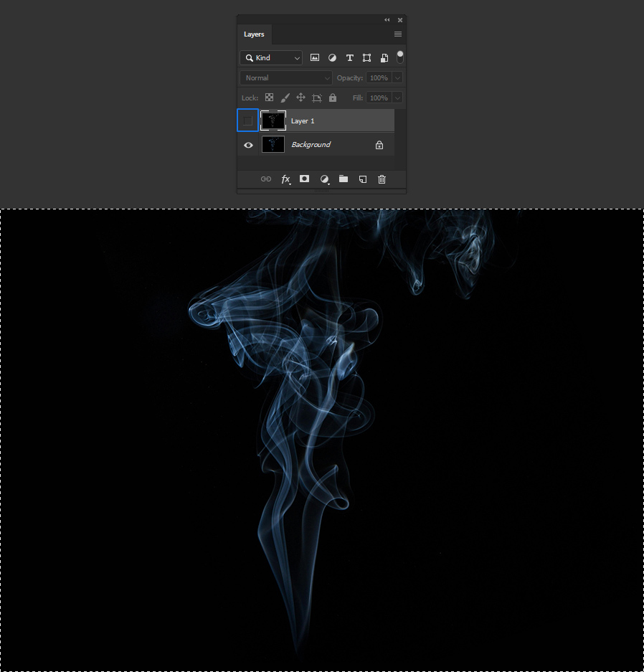Select Layer 1 thumbnail
Screen dimensions: 644x672
pos(273,120)
